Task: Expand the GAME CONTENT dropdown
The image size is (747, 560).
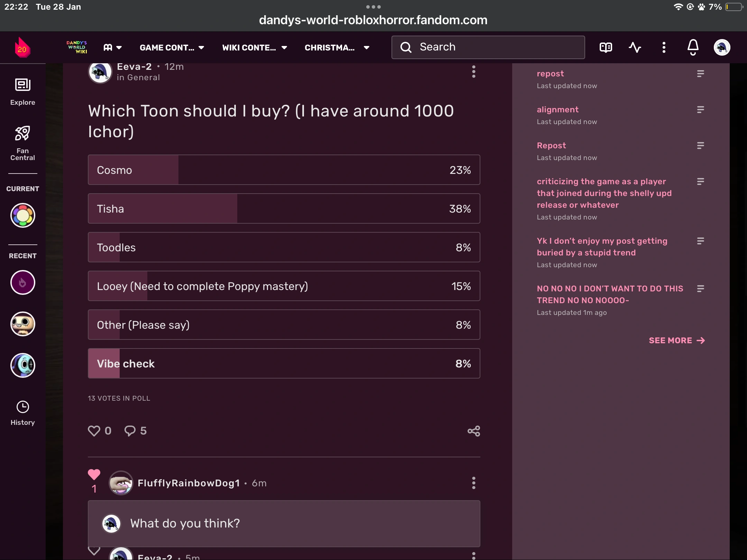Action: (172, 47)
